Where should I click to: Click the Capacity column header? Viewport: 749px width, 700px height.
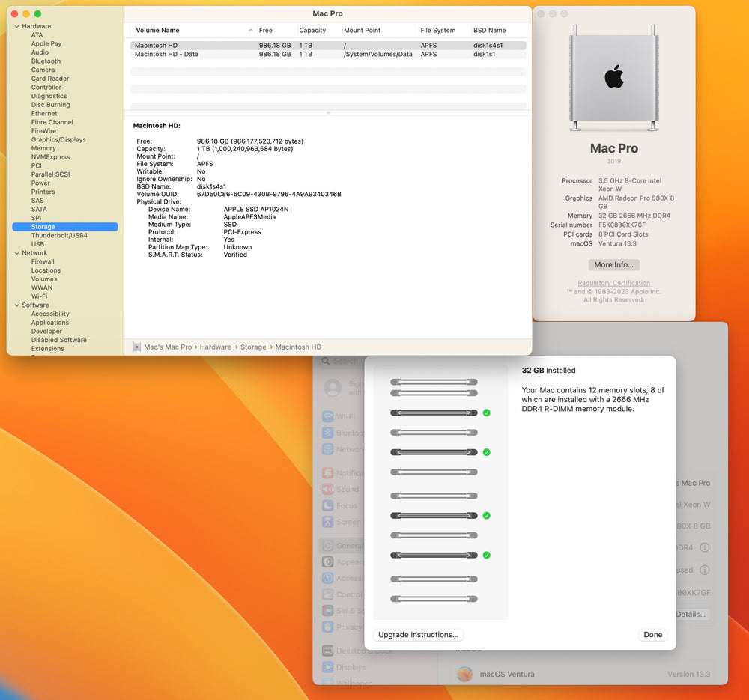pyautogui.click(x=312, y=31)
